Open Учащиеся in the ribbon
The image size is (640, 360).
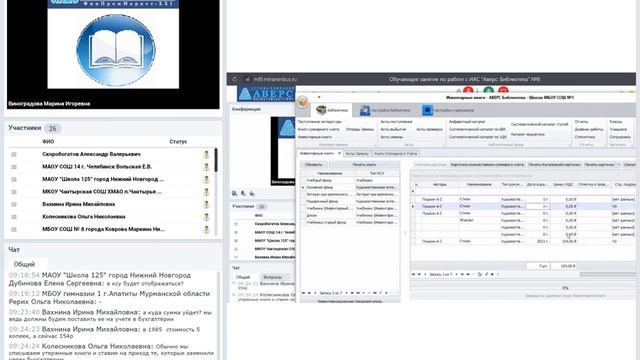tap(618, 129)
